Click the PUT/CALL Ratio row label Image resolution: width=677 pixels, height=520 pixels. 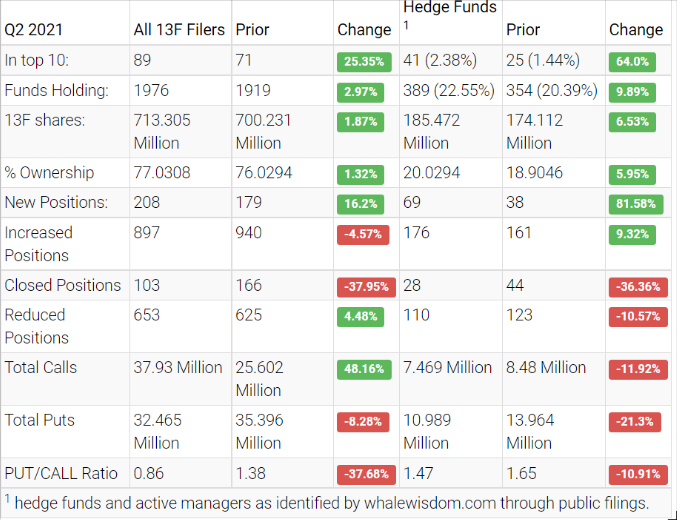[61, 473]
